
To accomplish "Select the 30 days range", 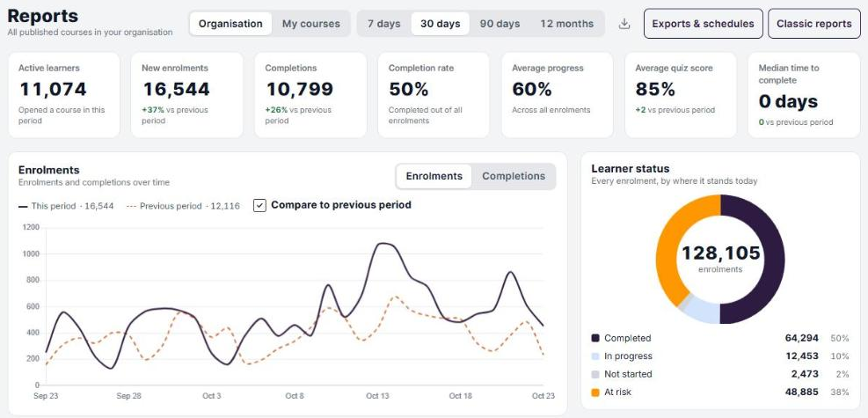I will (x=440, y=24).
